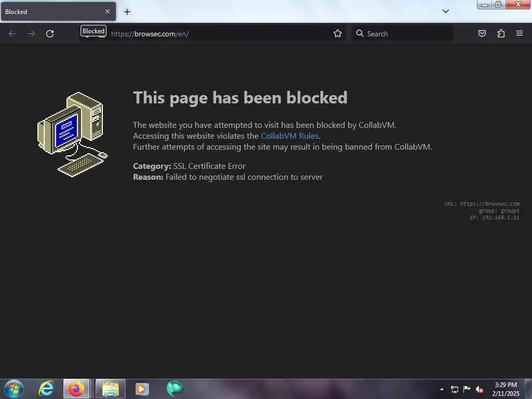532x399 pixels.
Task: Open Windows Media Player from the taskbar
Action: pyautogui.click(x=142, y=389)
